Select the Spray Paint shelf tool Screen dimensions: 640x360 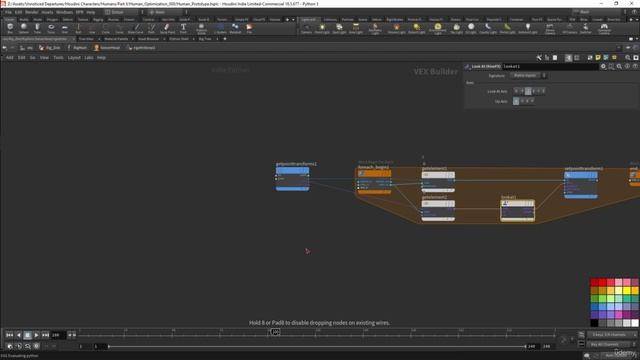167,28
